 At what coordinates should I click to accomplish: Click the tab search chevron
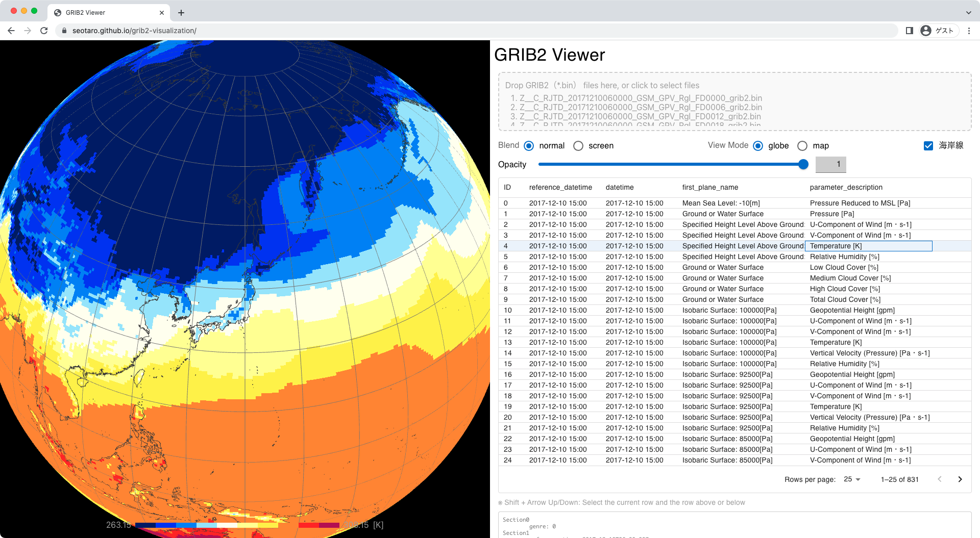967,12
